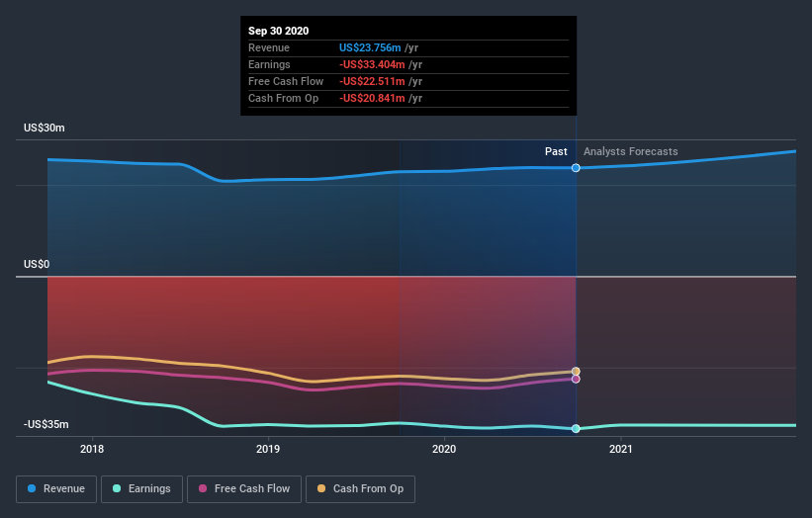812x518 pixels.
Task: Click the Sep 30 2020 tooltip date
Action: pos(279,31)
